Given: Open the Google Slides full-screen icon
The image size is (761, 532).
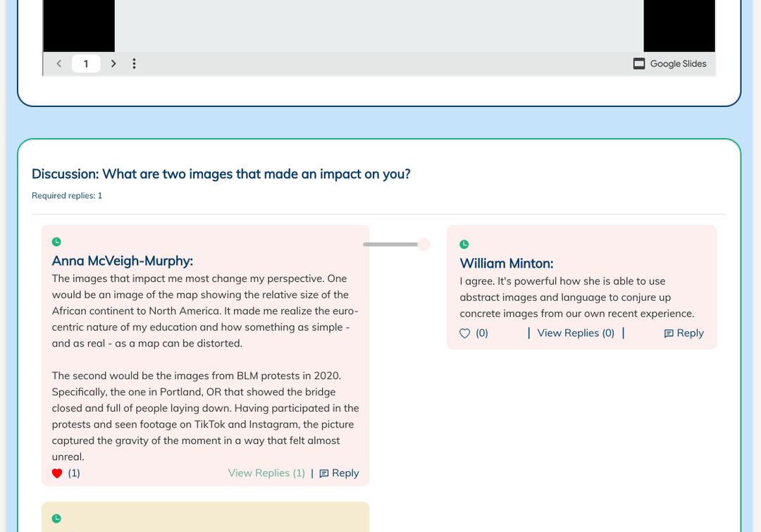Looking at the screenshot, I should click(x=638, y=63).
